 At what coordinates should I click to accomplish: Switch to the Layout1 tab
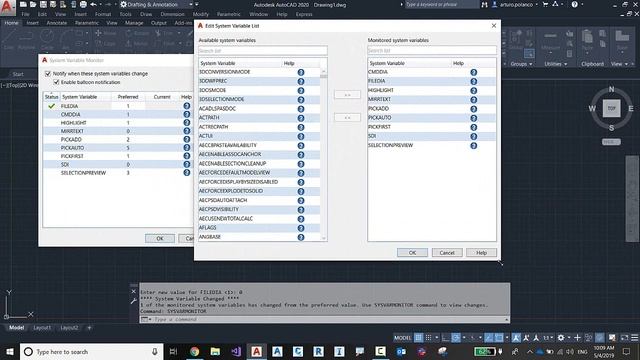tap(42, 328)
